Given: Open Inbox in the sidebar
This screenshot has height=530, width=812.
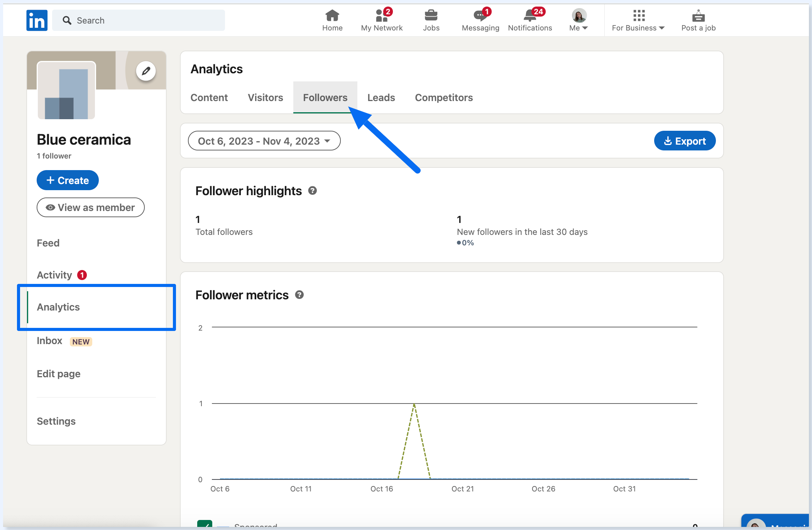Looking at the screenshot, I should coord(49,341).
